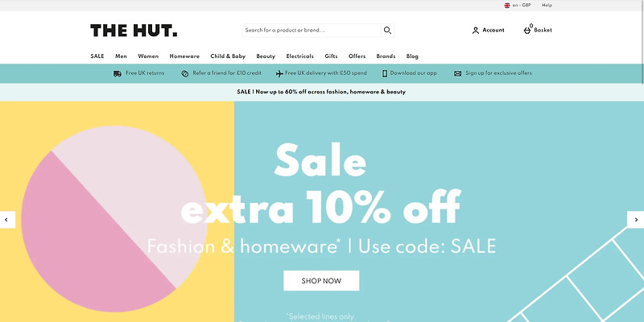
Task: Click the product or brand search field
Action: click(312, 31)
